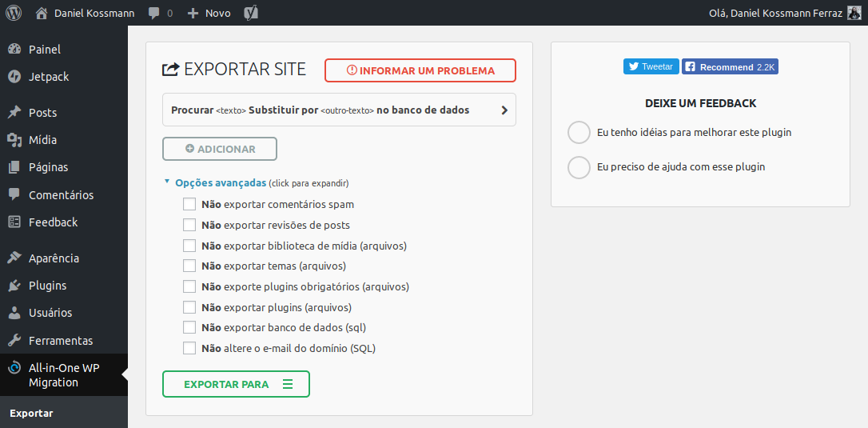This screenshot has width=868, height=428.
Task: Click the WordPress logo icon
Action: coord(14,13)
